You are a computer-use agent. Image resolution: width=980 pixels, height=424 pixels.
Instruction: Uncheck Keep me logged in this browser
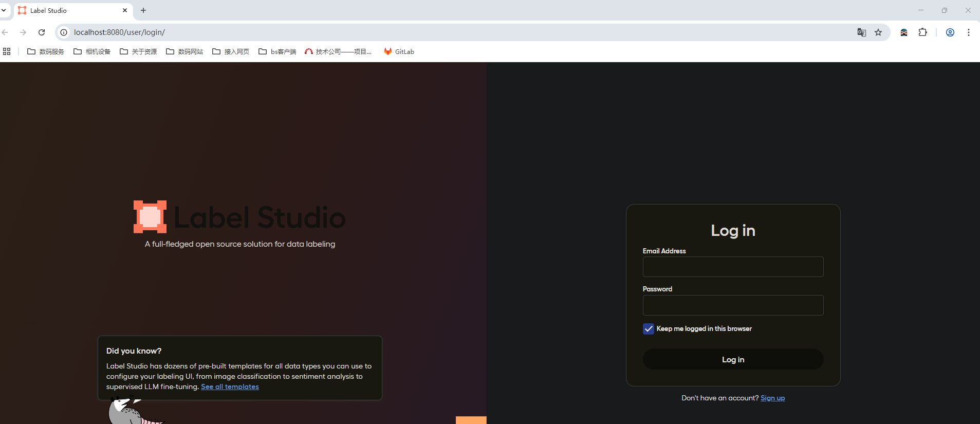[649, 329]
